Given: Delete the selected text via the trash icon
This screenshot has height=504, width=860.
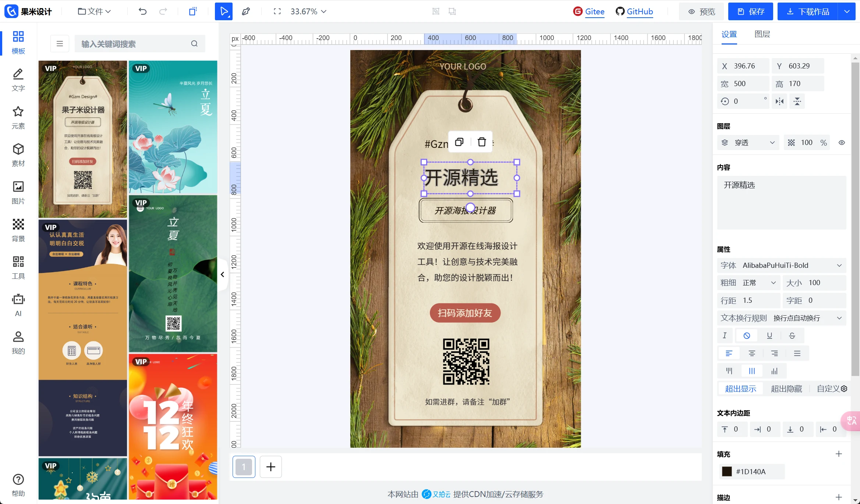Looking at the screenshot, I should tap(482, 142).
